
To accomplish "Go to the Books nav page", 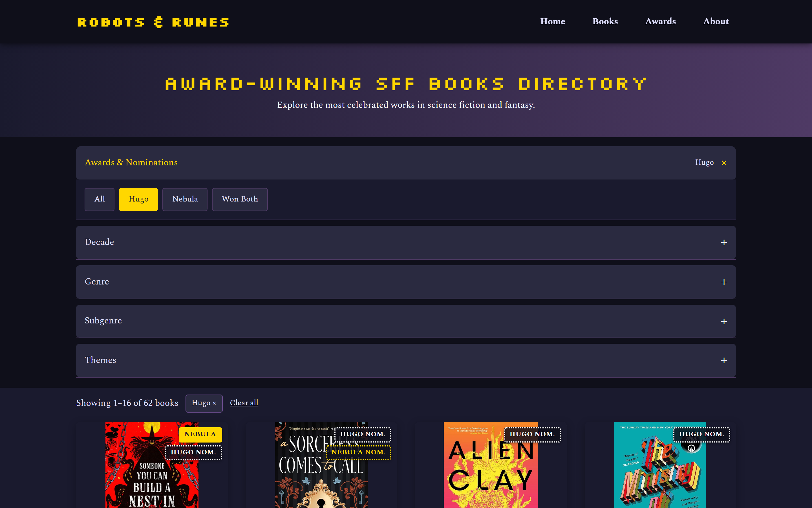I will [x=605, y=21].
